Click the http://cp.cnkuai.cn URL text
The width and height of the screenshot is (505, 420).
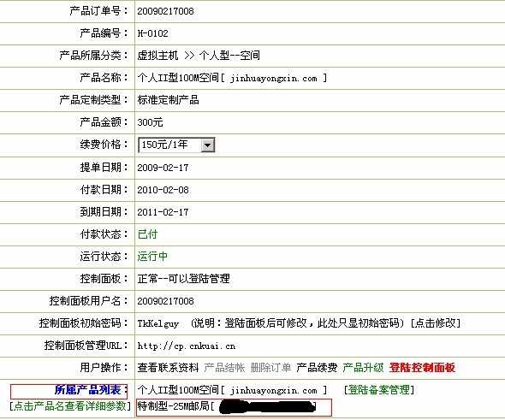pyautogui.click(x=186, y=346)
